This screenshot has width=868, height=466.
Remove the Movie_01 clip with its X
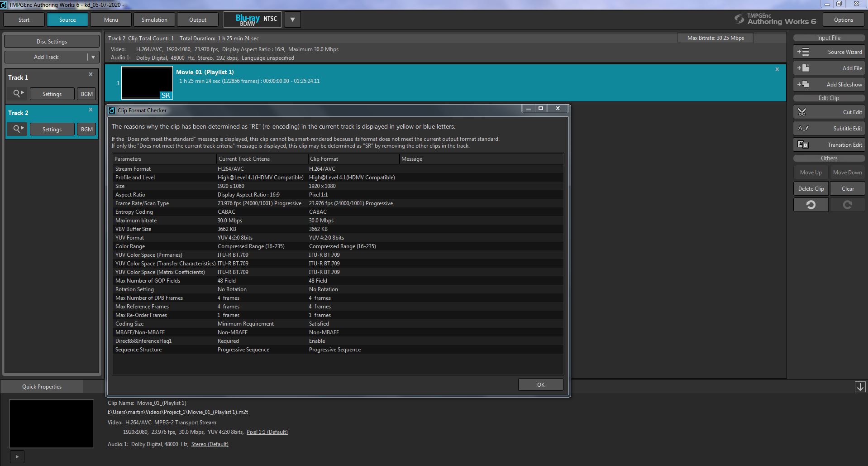[777, 69]
